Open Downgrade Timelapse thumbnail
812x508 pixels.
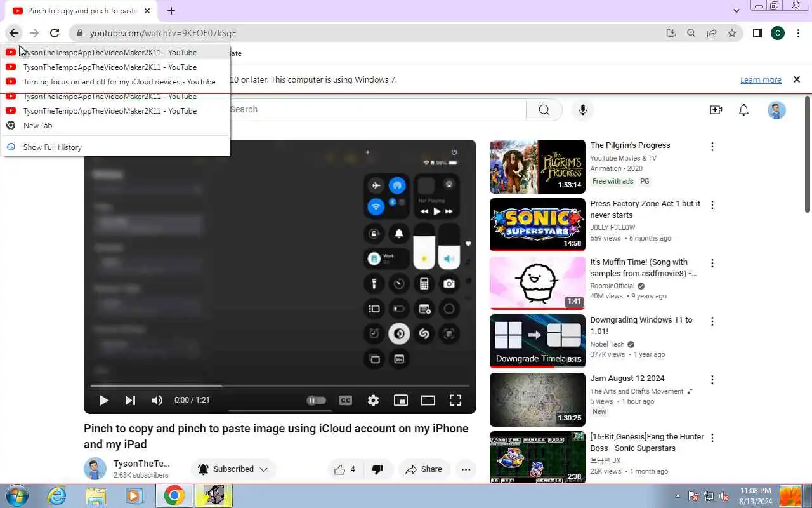click(537, 341)
